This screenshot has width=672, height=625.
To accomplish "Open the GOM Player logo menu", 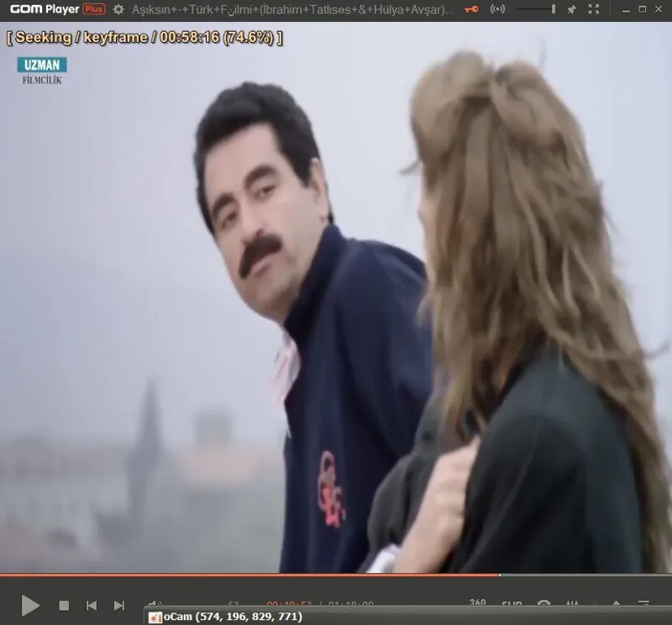I will (x=45, y=9).
